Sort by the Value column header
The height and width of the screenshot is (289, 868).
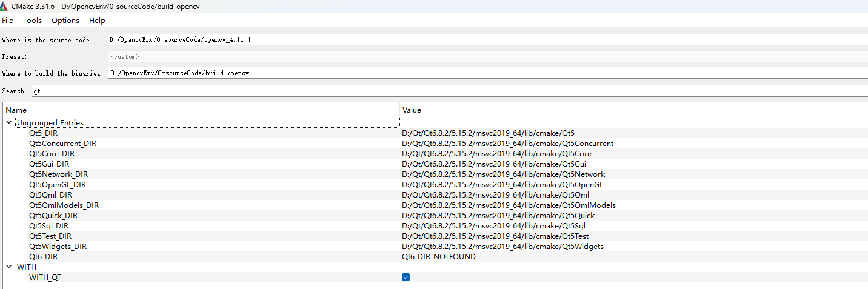click(412, 110)
